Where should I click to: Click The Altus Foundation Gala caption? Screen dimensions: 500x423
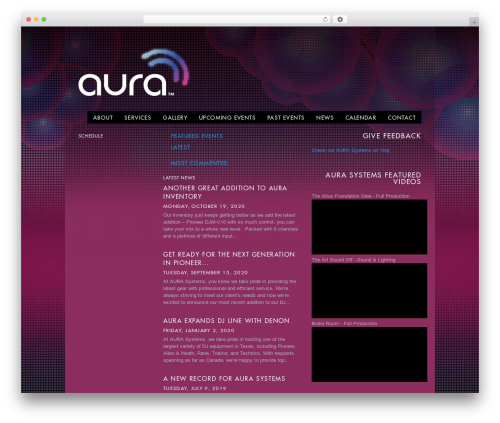(x=361, y=196)
